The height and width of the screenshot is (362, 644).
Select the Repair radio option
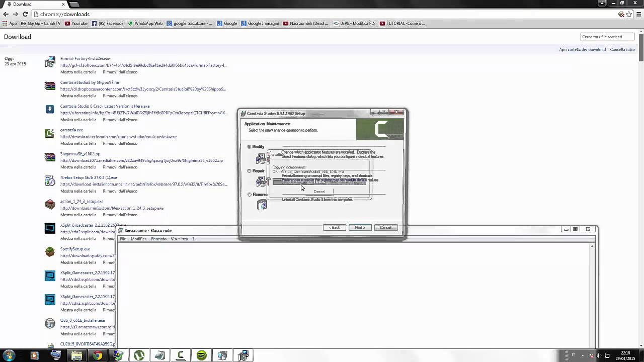(249, 171)
